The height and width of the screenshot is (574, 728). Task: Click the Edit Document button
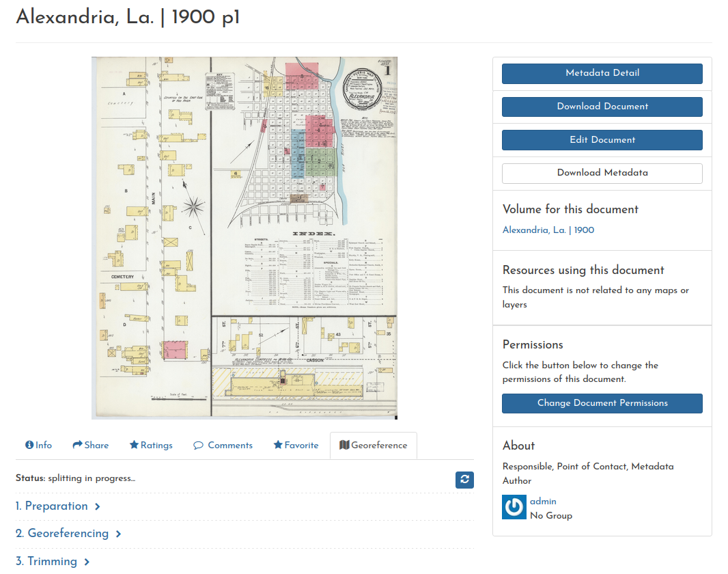pyautogui.click(x=602, y=140)
